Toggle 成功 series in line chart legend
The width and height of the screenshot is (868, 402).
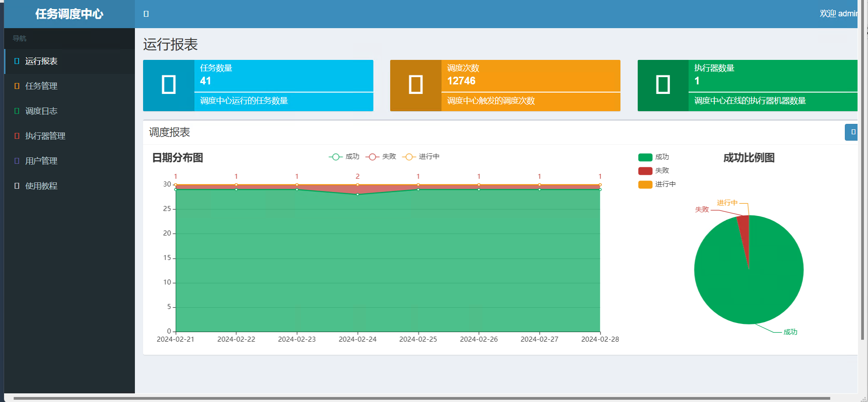click(x=344, y=157)
